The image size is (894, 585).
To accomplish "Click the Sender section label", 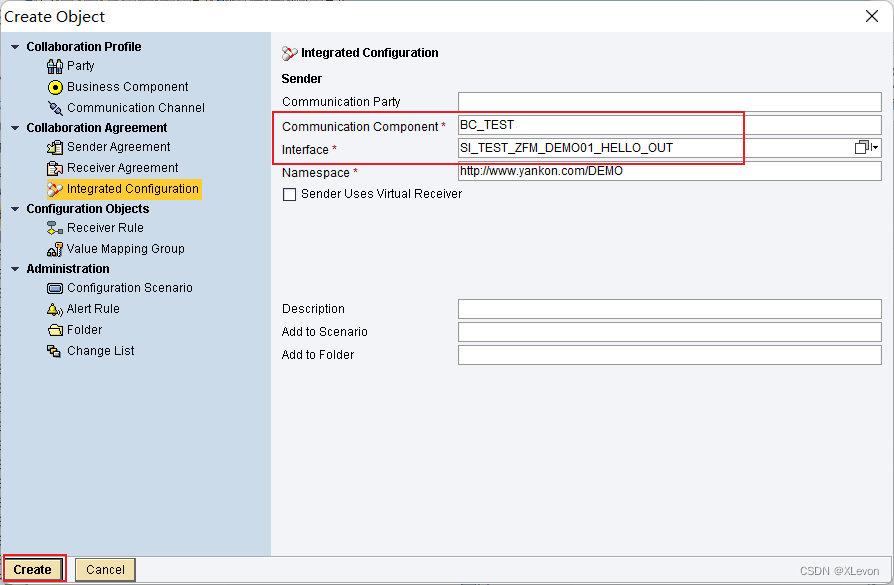I will [x=302, y=79].
